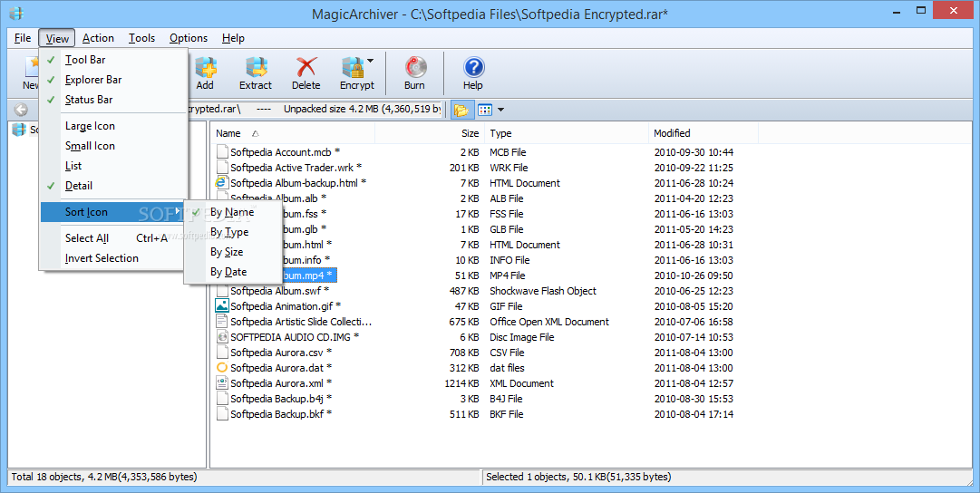Image resolution: width=980 pixels, height=493 pixels.
Task: Maximize the MagicArchiver window
Action: tap(921, 10)
